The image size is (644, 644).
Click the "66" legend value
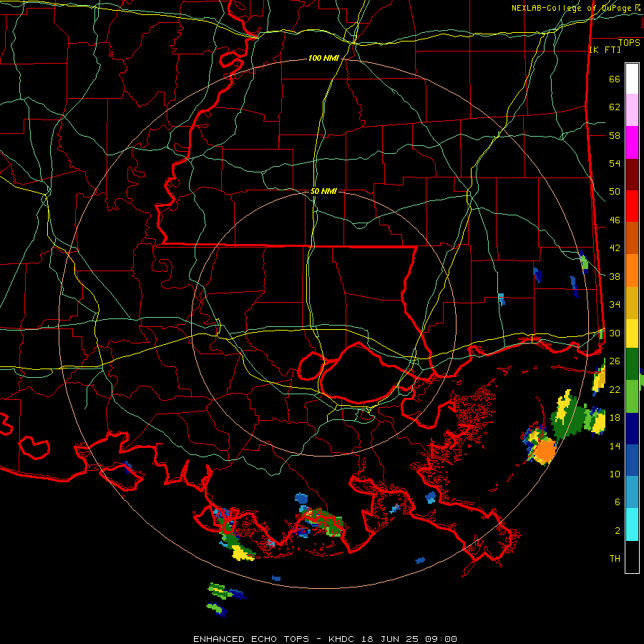click(x=615, y=79)
